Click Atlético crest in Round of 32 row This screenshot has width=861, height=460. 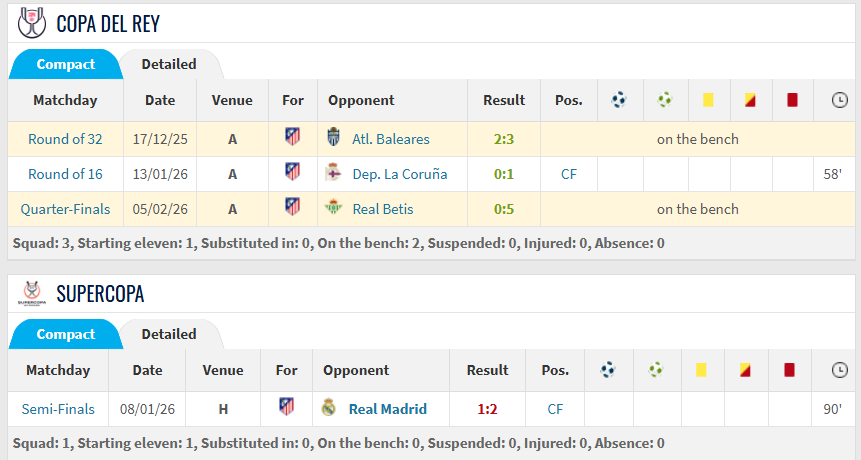[292, 139]
